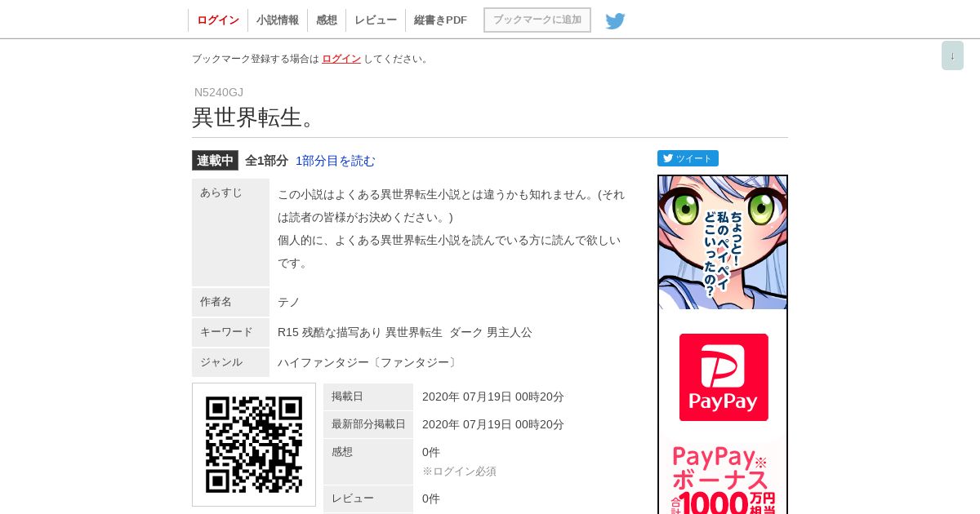Open the 小説情報 menu item
This screenshot has width=980, height=514.
tap(278, 20)
